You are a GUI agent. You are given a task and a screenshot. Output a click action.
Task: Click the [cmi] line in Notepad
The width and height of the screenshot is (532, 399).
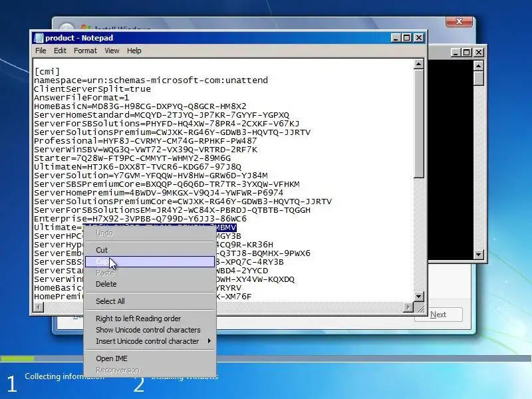(47, 72)
